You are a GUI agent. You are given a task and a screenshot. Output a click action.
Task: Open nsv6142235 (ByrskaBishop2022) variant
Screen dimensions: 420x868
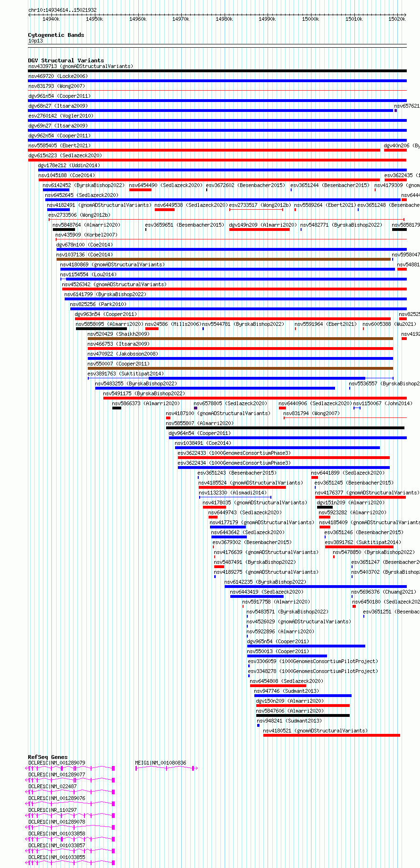coord(315,587)
